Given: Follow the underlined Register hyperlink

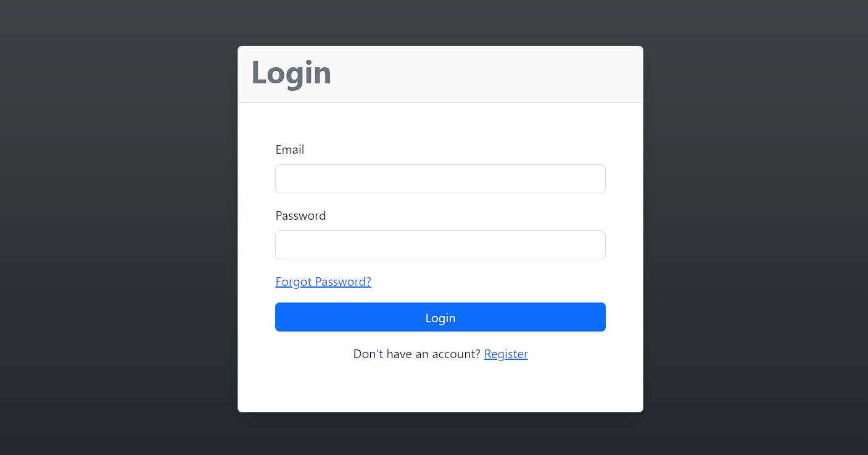Looking at the screenshot, I should (x=505, y=354).
